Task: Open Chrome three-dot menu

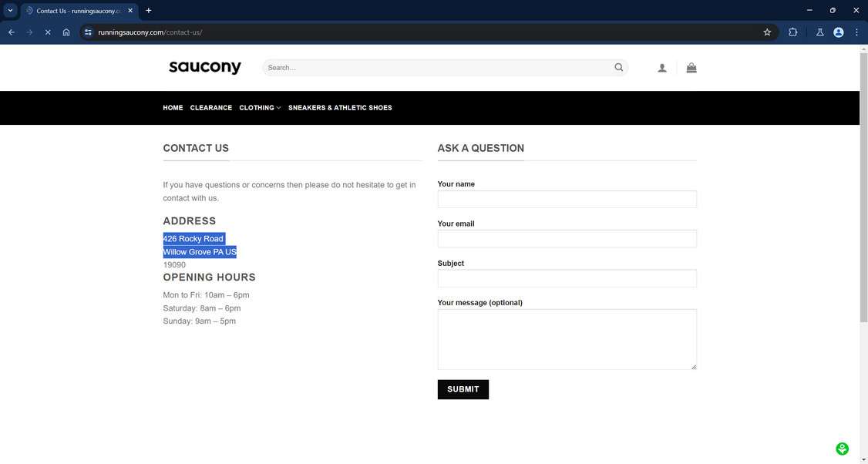Action: (856, 32)
